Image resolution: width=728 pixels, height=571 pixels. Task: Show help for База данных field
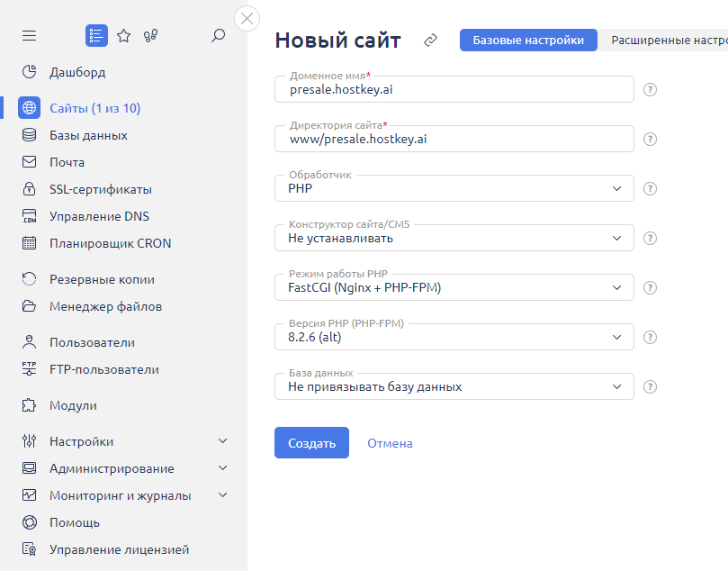650,387
